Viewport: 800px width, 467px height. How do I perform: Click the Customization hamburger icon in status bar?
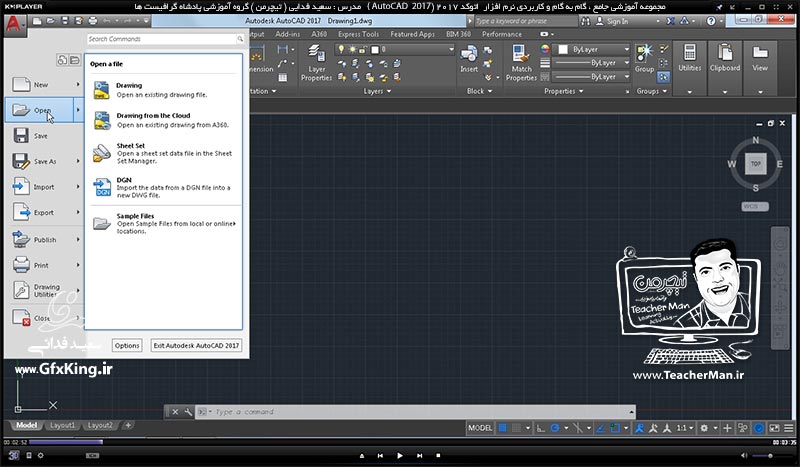click(x=789, y=428)
